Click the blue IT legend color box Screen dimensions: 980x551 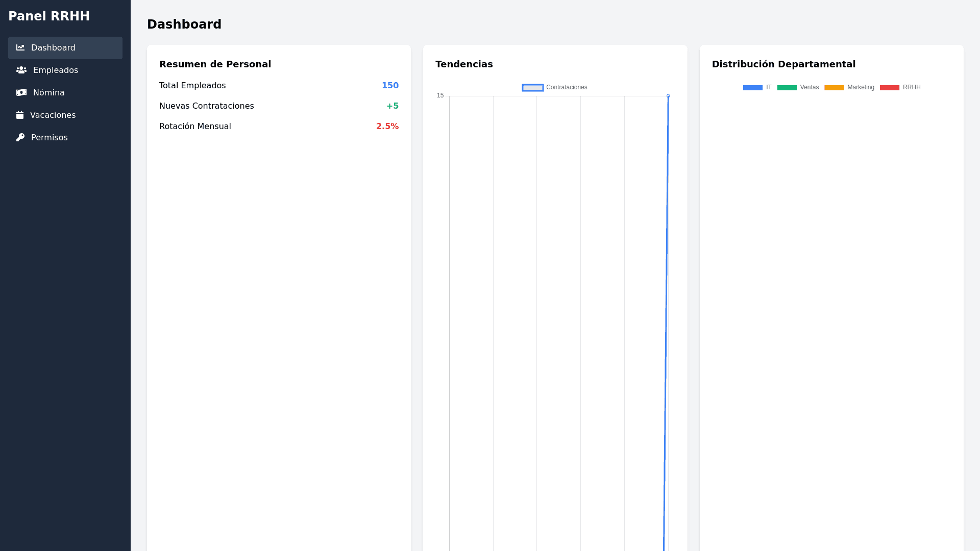(752, 88)
